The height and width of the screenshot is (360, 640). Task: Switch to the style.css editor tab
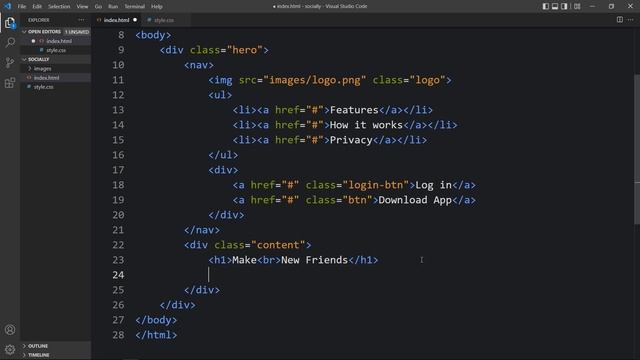point(164,20)
